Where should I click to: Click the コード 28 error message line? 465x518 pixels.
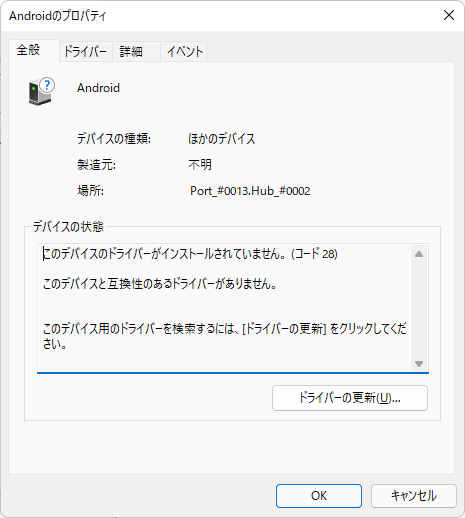(190, 254)
